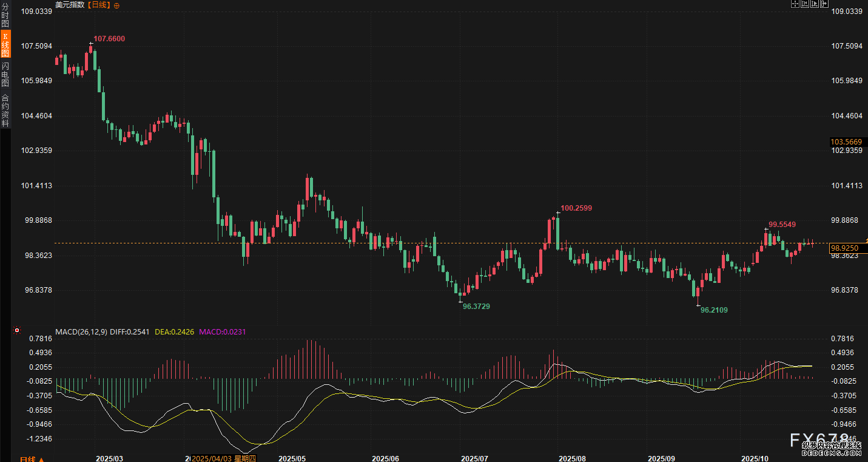Viewport: 868px width, 462px height.
Task: Expand the 日线 period selector at bottom left
Action: [x=32, y=458]
